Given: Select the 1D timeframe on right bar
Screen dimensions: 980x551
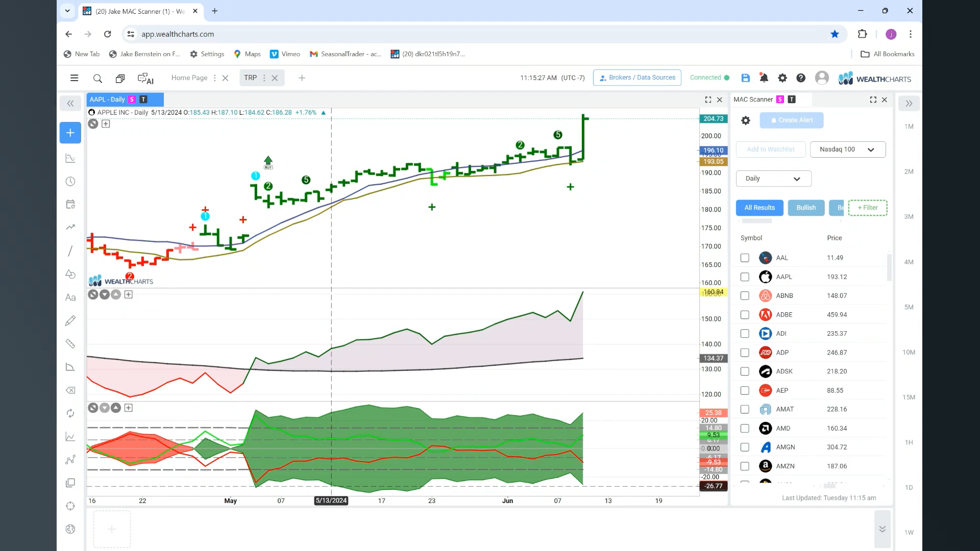Looking at the screenshot, I should point(909,488).
